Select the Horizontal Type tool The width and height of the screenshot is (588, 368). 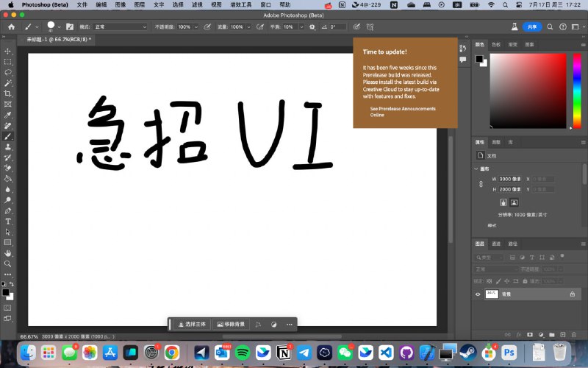(8, 221)
